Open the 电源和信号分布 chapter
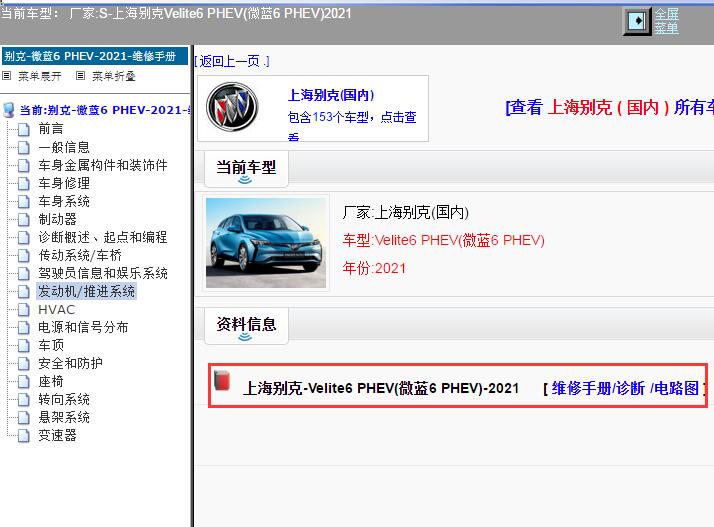Screen dimensions: 714x527 [x=83, y=327]
